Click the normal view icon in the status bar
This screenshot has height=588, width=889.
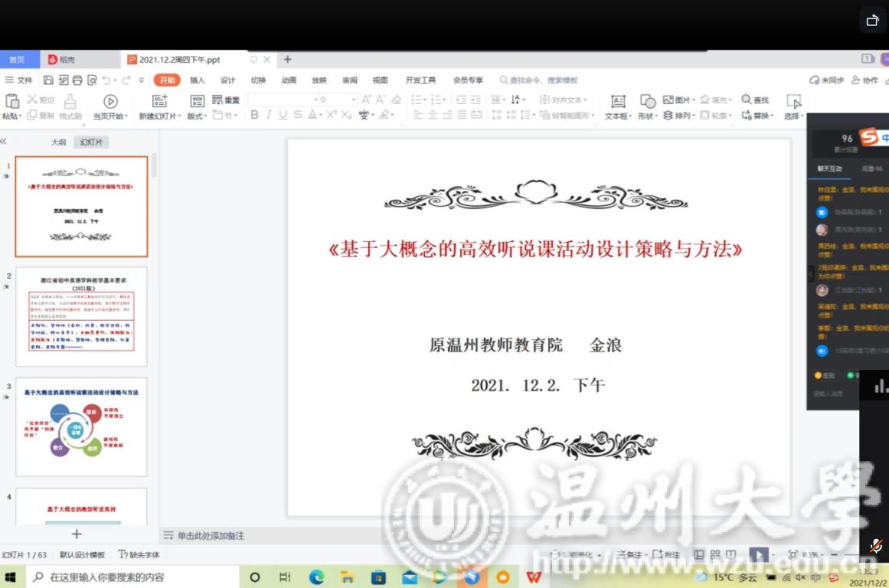[699, 554]
